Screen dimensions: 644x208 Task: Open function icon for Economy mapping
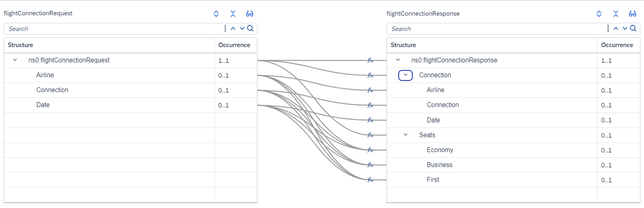(370, 150)
